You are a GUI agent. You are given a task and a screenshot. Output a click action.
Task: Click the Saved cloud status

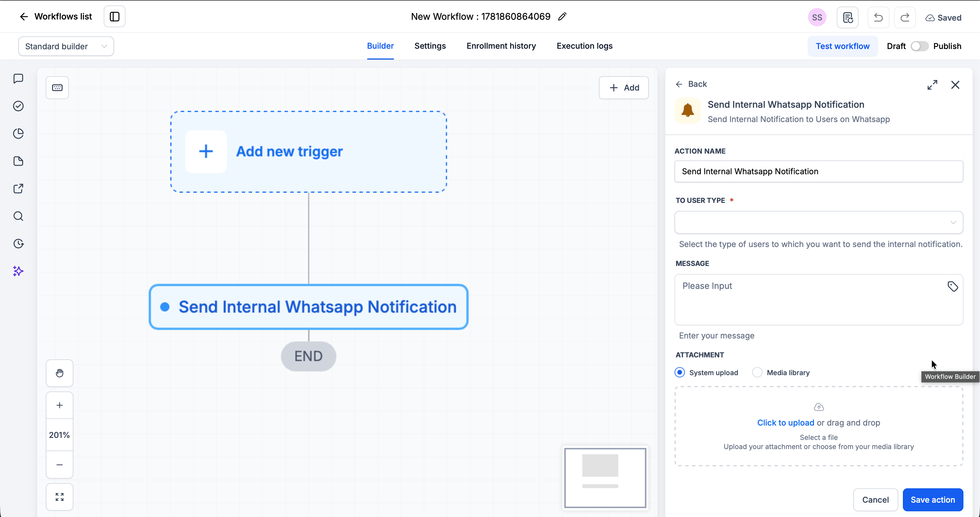tap(944, 18)
